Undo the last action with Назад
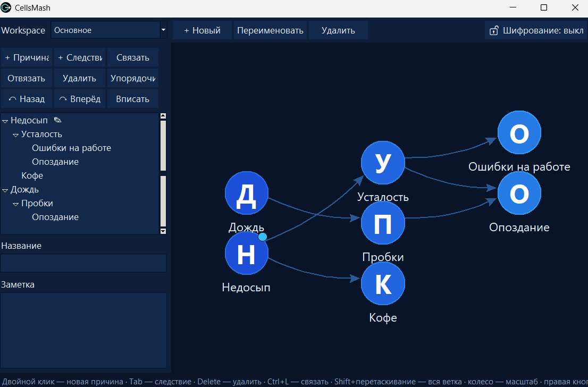Image resolution: width=588 pixels, height=387 pixels. [27, 99]
